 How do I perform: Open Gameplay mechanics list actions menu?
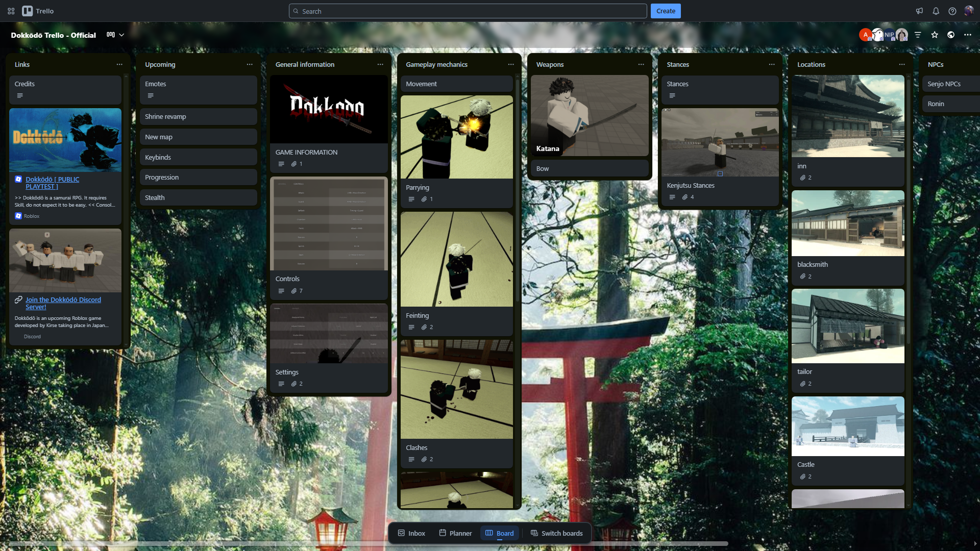pyautogui.click(x=511, y=64)
